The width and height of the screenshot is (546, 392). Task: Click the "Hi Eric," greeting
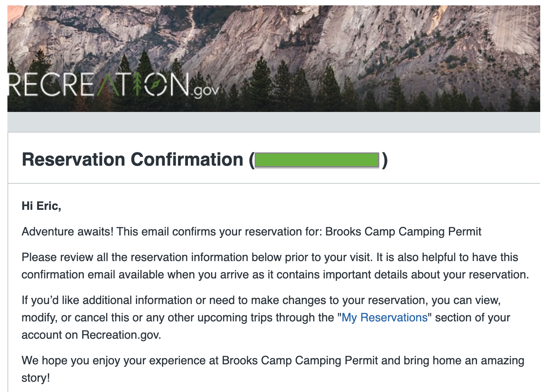click(x=41, y=206)
